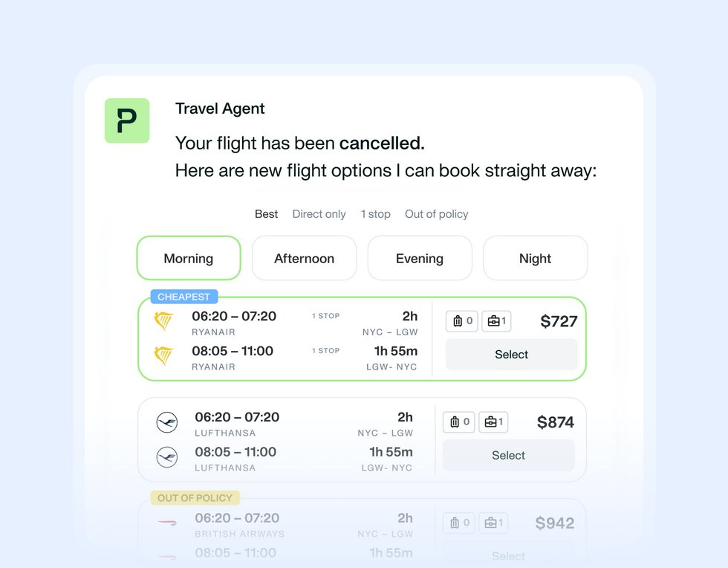Click the Travel Agent P logo icon
This screenshot has width=728, height=568.
tap(127, 120)
